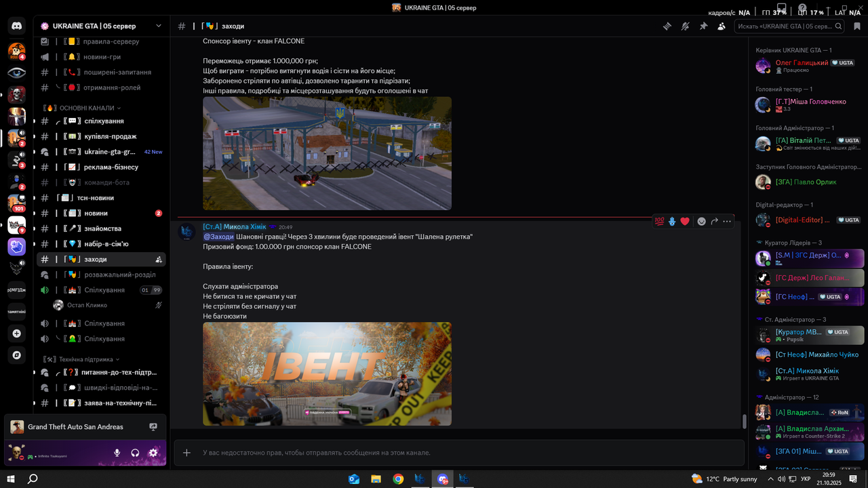Open Discover servers compass icon
The width and height of the screenshot is (868, 488).
coord(17,355)
